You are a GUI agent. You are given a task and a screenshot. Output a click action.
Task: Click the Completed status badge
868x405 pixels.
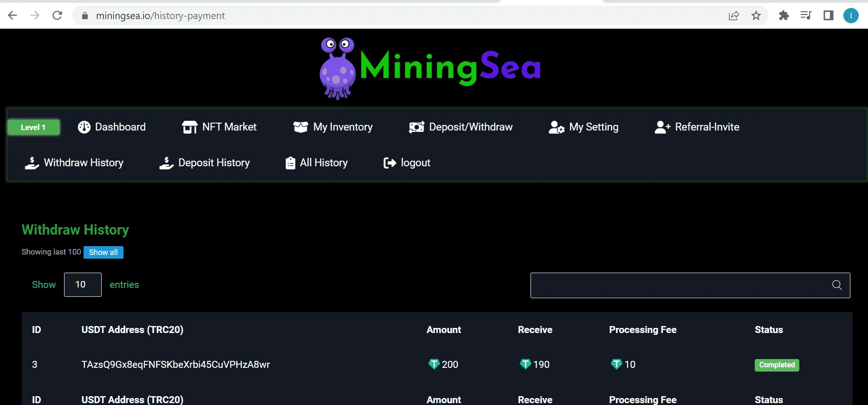coord(777,365)
